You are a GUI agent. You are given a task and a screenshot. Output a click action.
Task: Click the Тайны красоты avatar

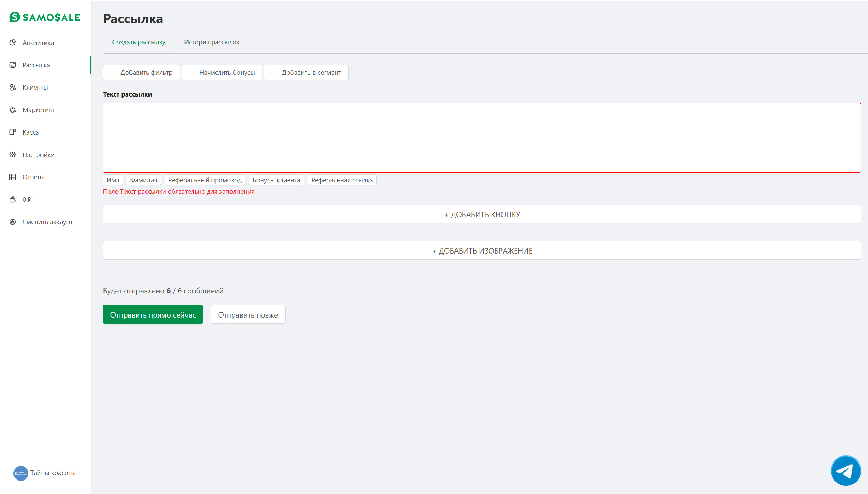pyautogui.click(x=21, y=473)
